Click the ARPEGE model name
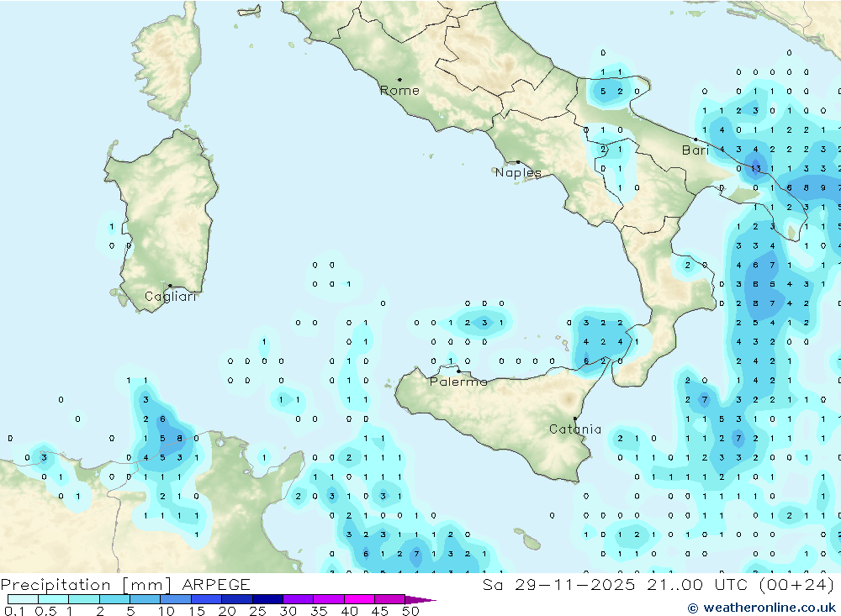This screenshot has height=616, width=841. pos(216,585)
